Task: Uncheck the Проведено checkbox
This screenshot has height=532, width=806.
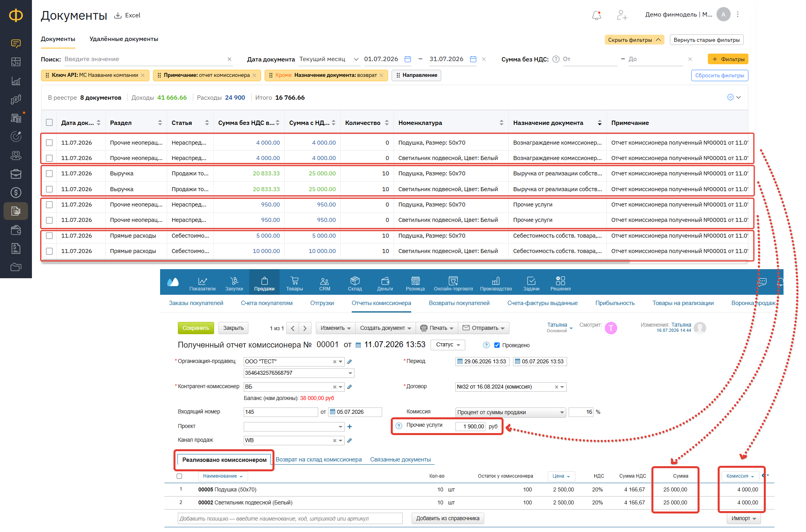Action: click(x=497, y=345)
